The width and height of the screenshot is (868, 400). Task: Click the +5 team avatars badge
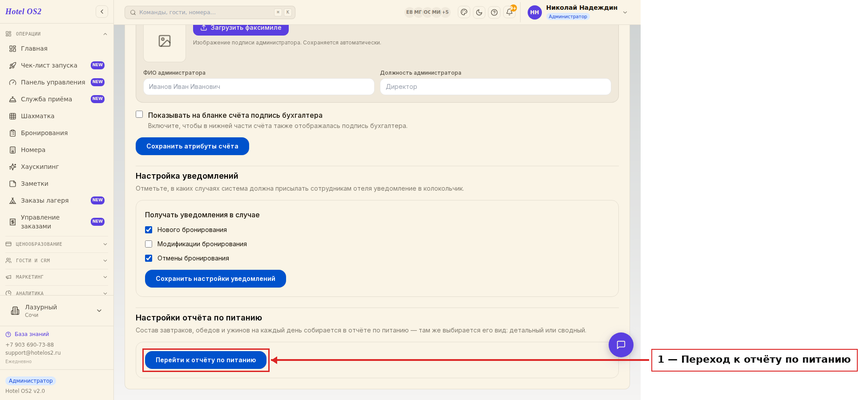(445, 12)
